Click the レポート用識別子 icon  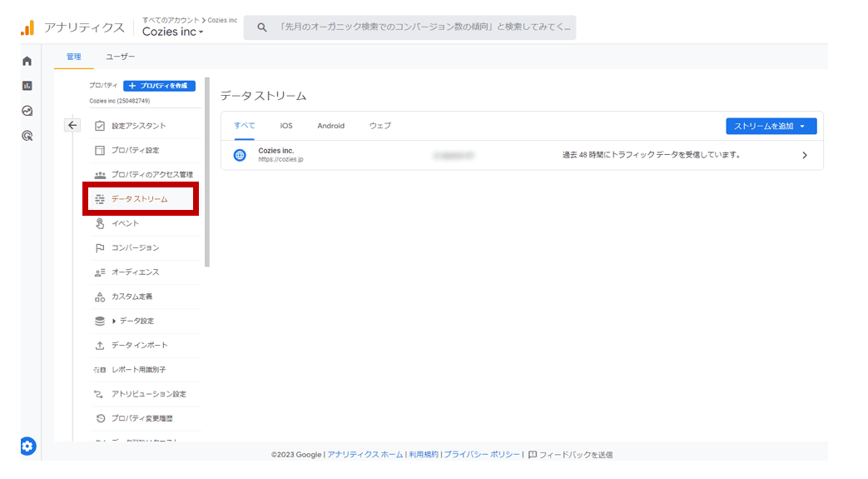tap(100, 370)
